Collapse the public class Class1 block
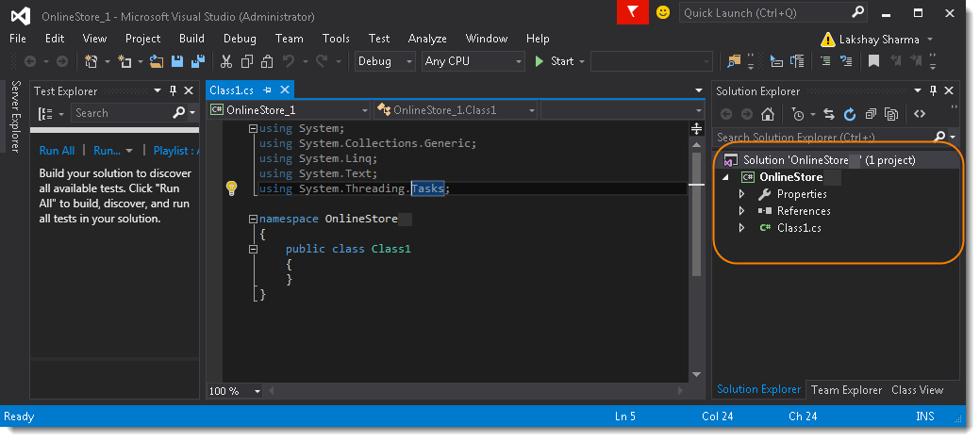 pyautogui.click(x=253, y=249)
